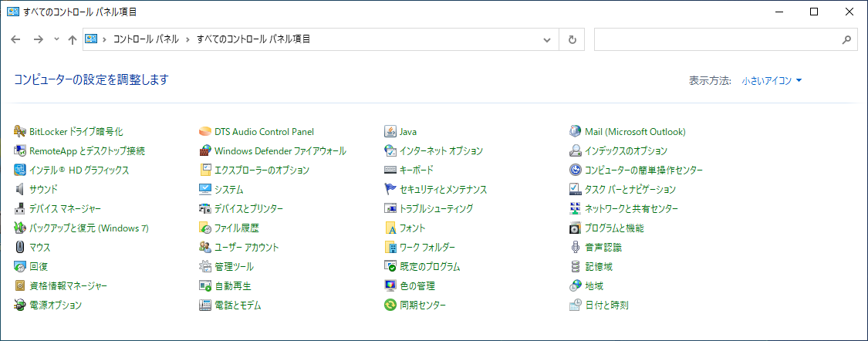The width and height of the screenshot is (868, 341).
Task: Open the ネットワークと共有センター icon
Action: tap(575, 209)
